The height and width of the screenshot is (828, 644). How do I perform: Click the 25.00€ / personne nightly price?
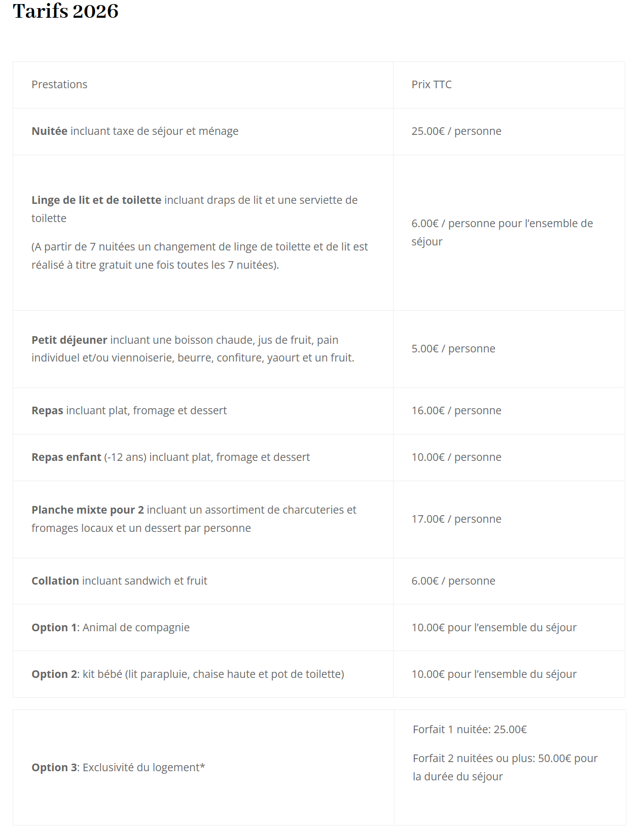(x=456, y=131)
